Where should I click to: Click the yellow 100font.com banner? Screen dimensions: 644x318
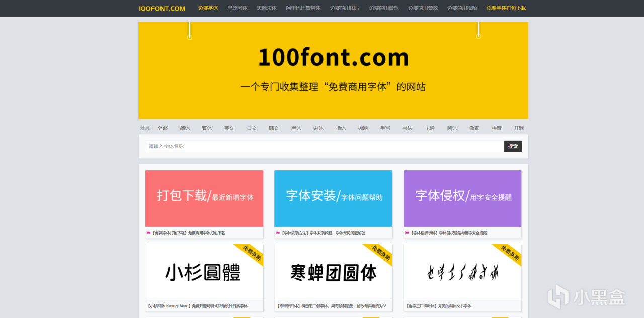[x=333, y=70]
